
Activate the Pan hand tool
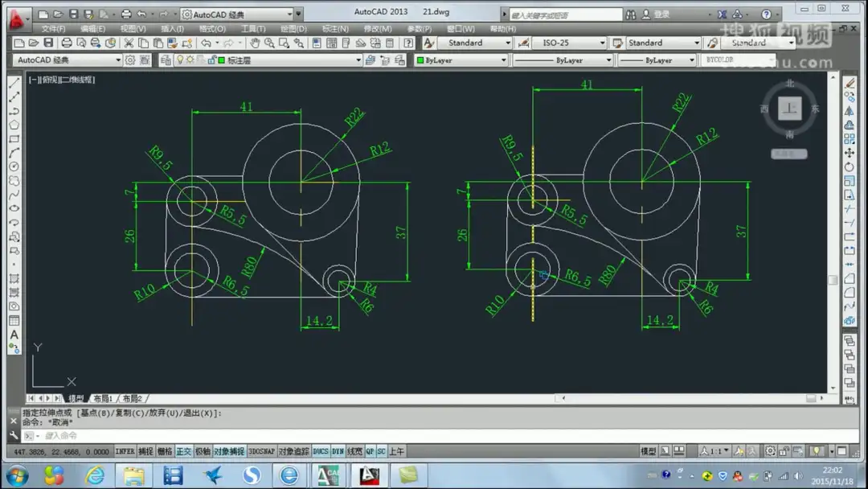click(255, 43)
